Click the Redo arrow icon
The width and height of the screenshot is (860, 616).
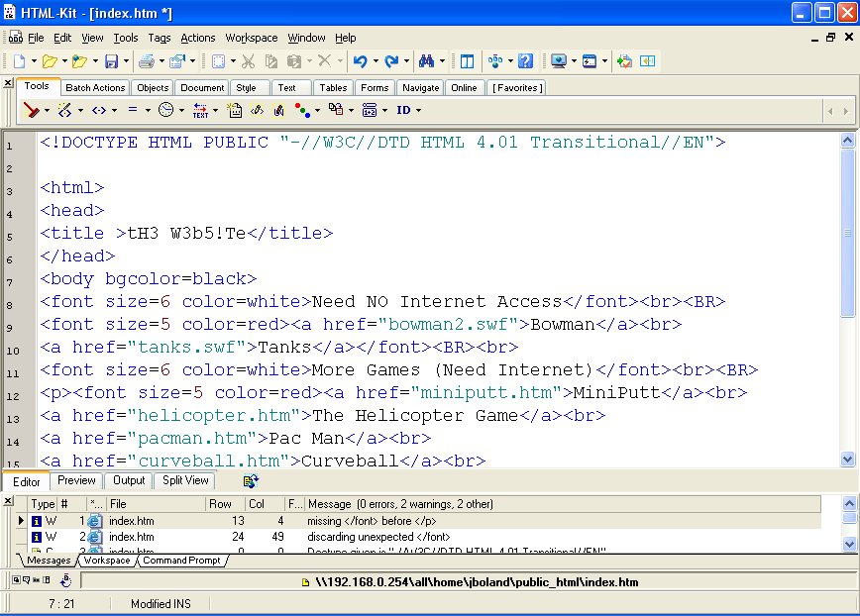[x=391, y=60]
